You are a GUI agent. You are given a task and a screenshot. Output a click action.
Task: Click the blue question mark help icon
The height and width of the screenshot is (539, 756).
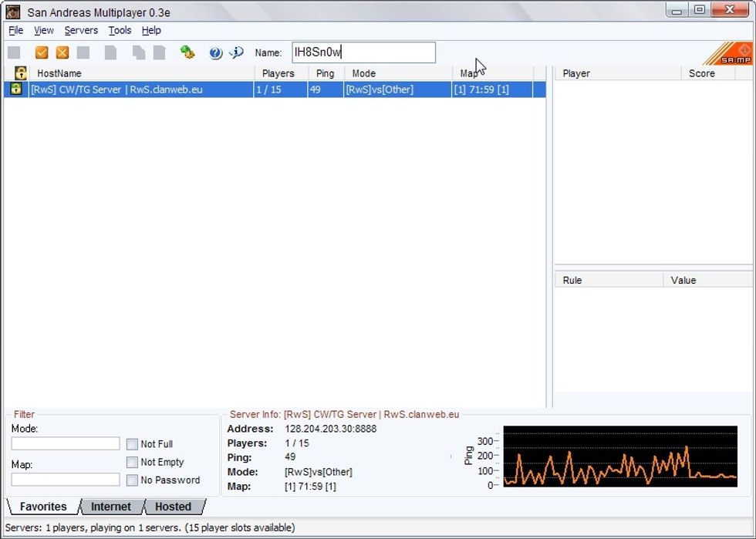point(215,52)
